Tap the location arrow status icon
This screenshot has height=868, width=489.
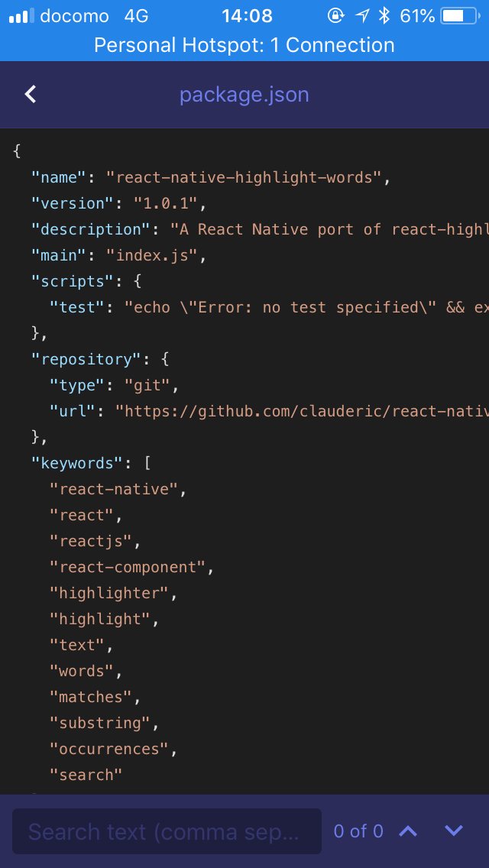[x=361, y=15]
